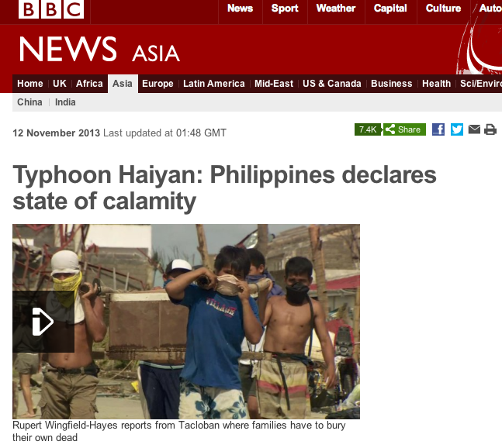The height and width of the screenshot is (448, 502).
Task: Open the India sub-section link
Action: (x=65, y=102)
